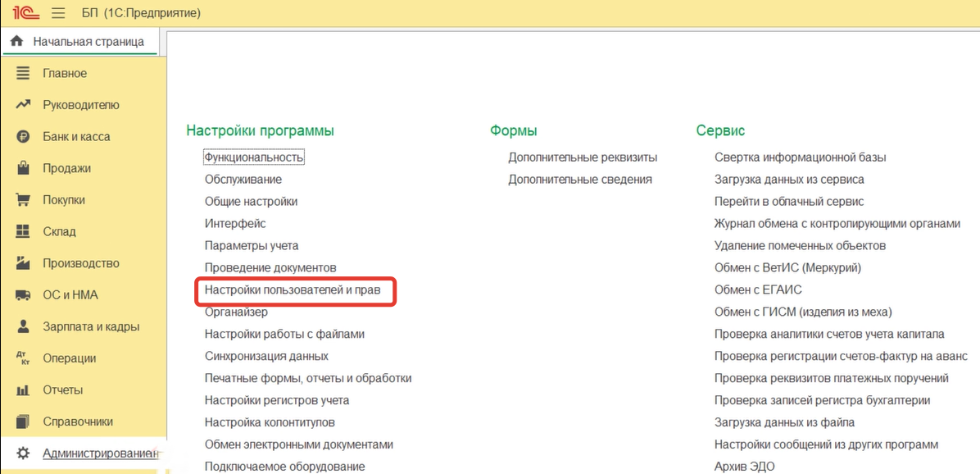Click the Продажи shopping bag icon
The width and height of the screenshot is (980, 474).
24,168
